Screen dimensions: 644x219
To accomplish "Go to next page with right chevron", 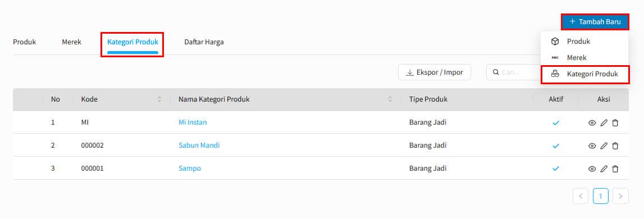I will pos(620,197).
